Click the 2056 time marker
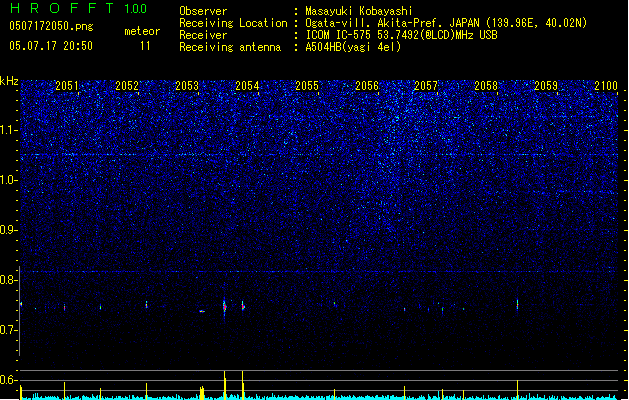The height and width of the screenshot is (400, 629). pos(367,86)
